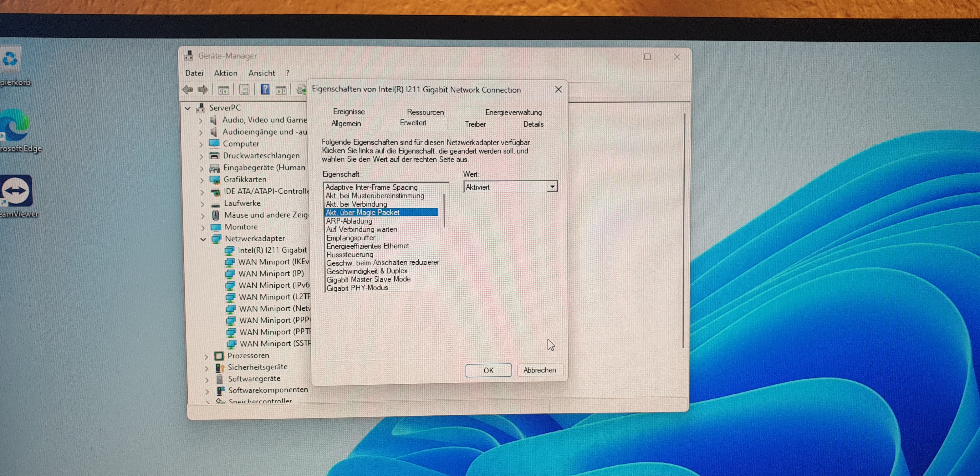Expand the Laufwerke category

pyautogui.click(x=202, y=204)
